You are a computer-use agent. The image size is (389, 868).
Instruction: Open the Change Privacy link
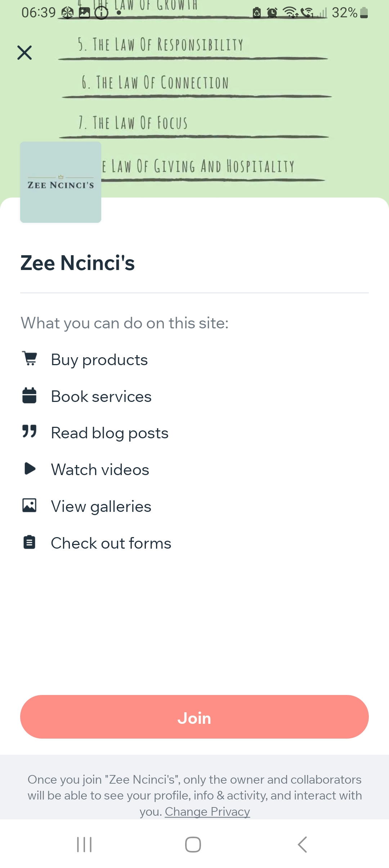tap(207, 811)
